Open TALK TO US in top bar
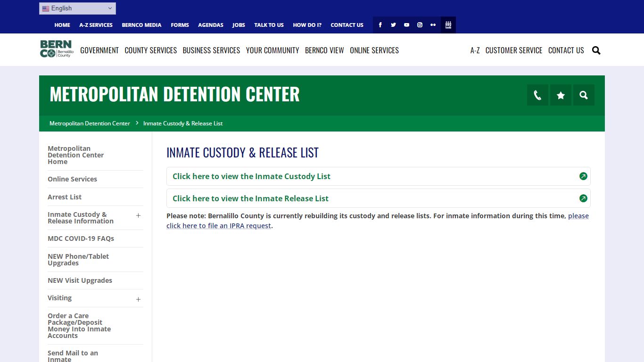The width and height of the screenshot is (644, 362). tap(269, 25)
